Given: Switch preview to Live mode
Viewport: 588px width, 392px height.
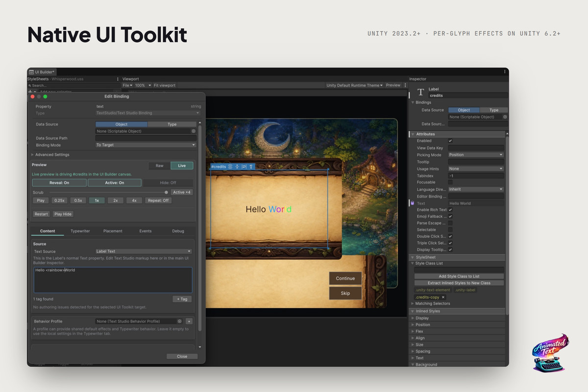Looking at the screenshot, I should click(x=182, y=166).
